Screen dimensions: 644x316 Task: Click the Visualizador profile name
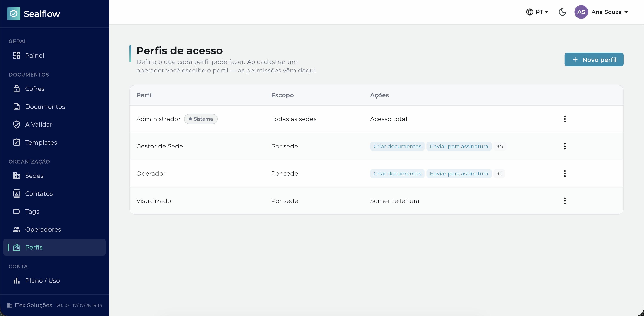pyautogui.click(x=155, y=201)
